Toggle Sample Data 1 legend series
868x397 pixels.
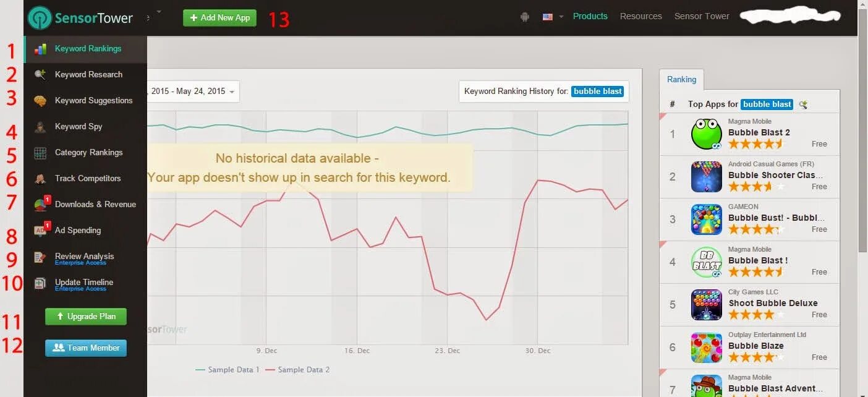(228, 370)
